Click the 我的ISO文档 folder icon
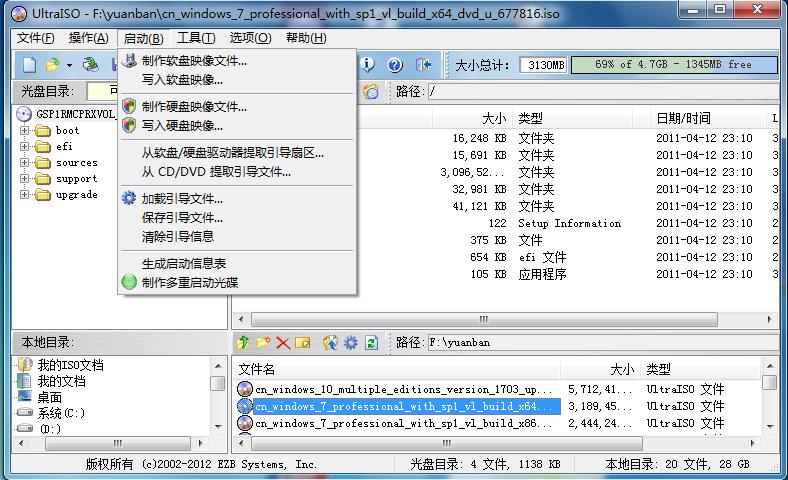 point(25,365)
